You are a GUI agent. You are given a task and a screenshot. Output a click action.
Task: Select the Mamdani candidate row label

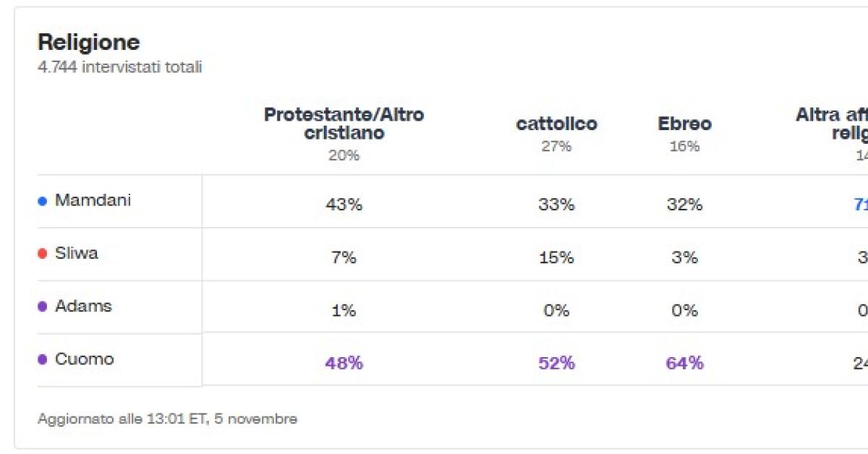(93, 200)
